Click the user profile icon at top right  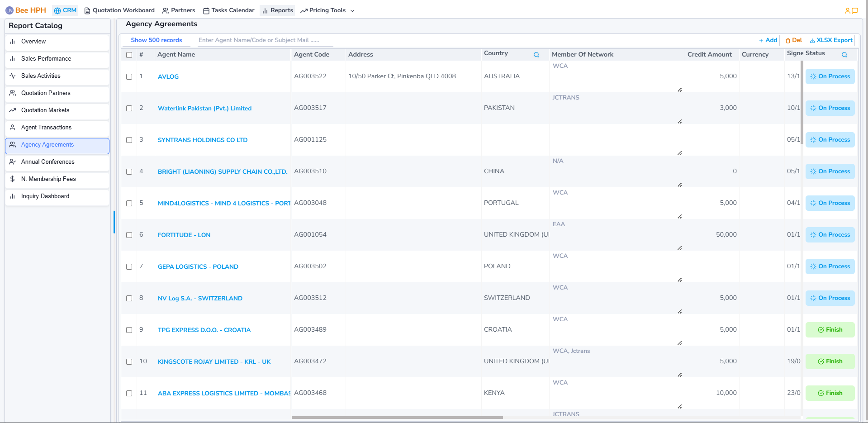tap(847, 11)
